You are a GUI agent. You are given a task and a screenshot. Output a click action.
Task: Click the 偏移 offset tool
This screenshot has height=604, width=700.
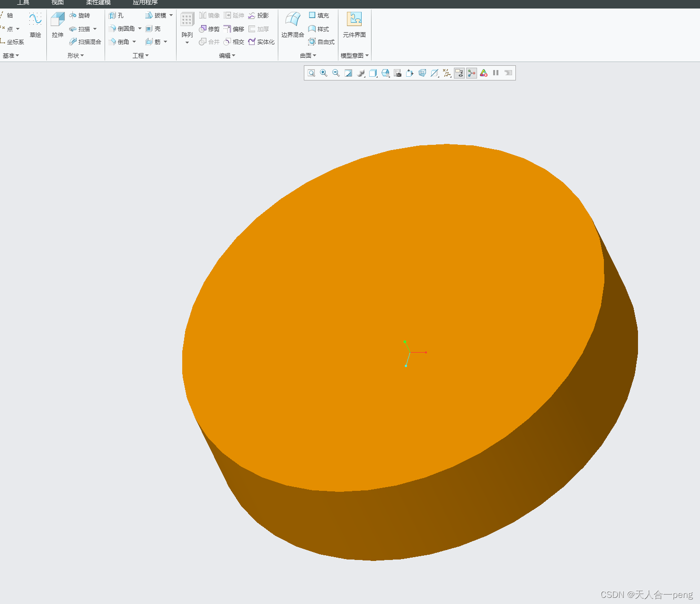point(234,29)
